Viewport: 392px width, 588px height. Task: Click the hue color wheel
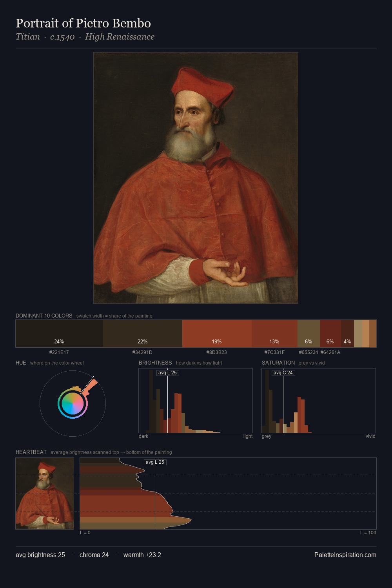pyautogui.click(x=73, y=403)
